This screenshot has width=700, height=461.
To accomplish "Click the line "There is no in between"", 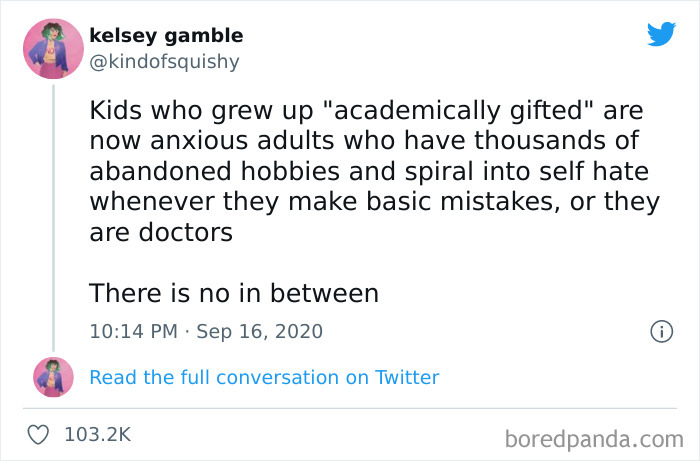I will click(234, 294).
